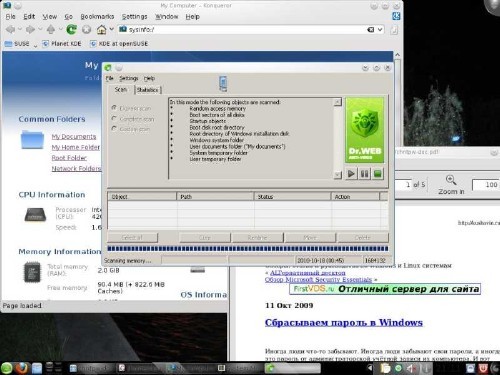Click the Konqueror forward arrow icon
Screen dimensions: 500x375
tap(30, 30)
